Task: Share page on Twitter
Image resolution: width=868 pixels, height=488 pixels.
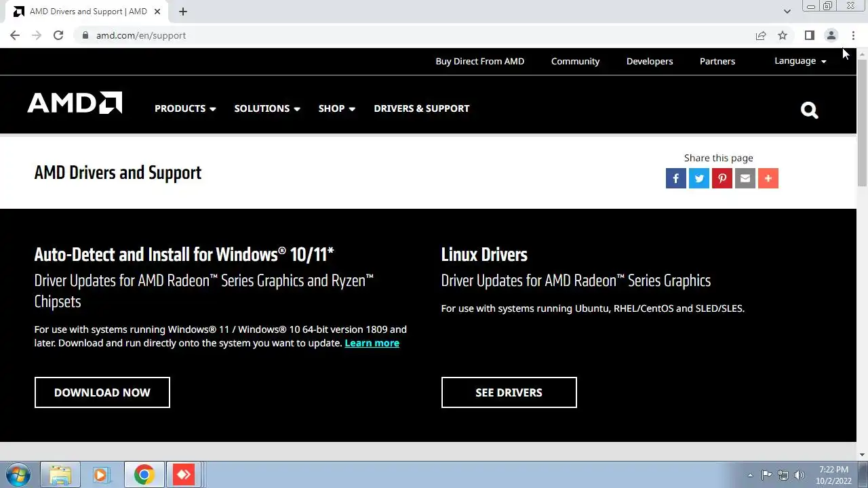Action: [x=699, y=178]
